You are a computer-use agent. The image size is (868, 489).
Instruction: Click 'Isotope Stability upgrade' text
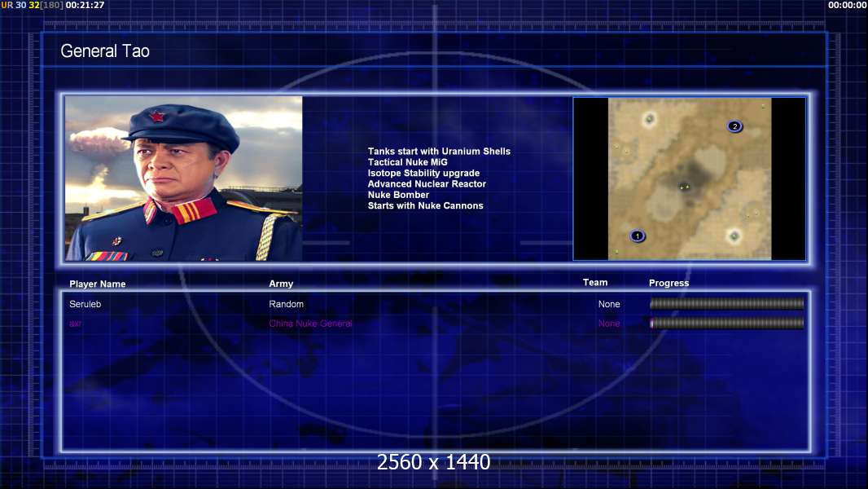pos(423,173)
